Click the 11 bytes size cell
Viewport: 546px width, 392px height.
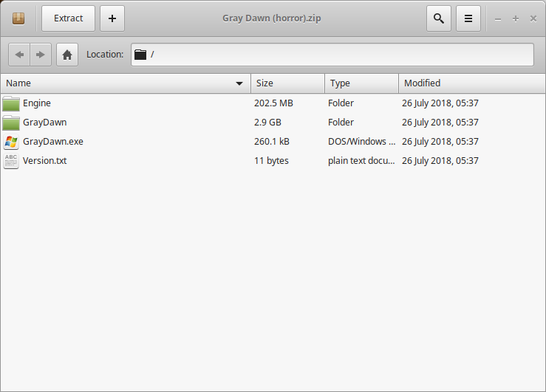point(271,161)
